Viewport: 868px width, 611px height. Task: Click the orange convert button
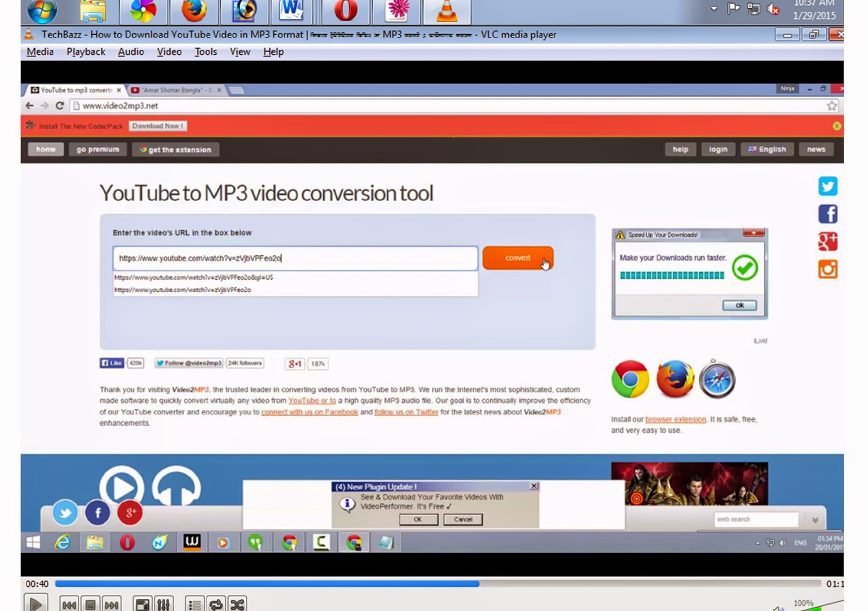[x=518, y=258]
